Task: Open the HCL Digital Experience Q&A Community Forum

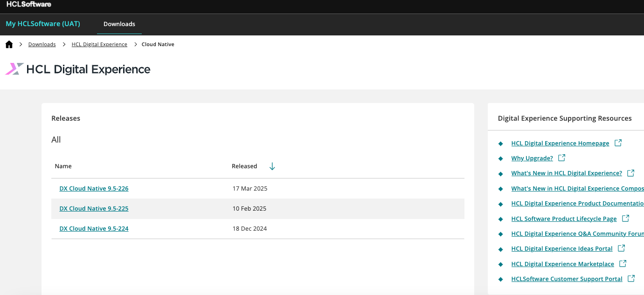Action: (577, 233)
